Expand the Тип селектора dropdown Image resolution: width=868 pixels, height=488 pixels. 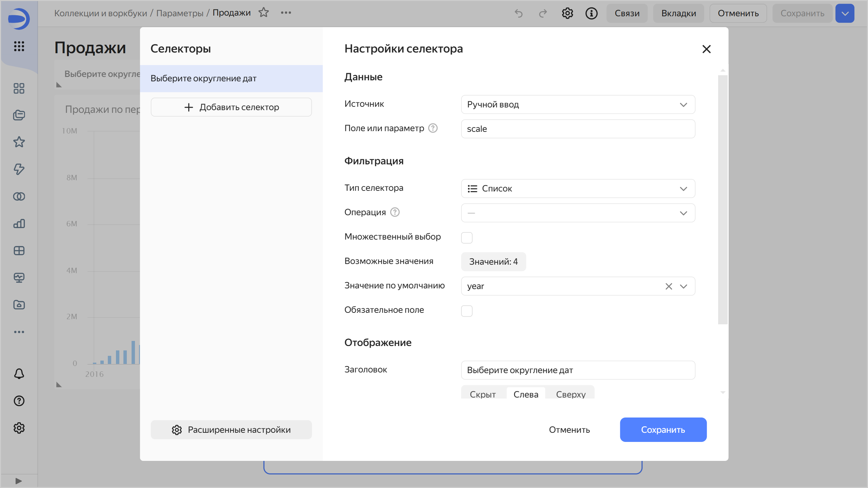click(578, 188)
